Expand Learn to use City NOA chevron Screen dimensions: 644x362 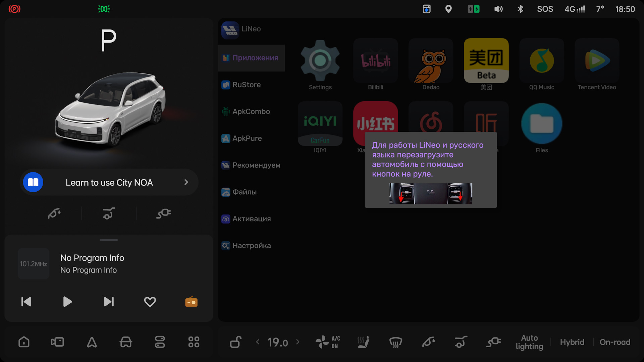(186, 182)
